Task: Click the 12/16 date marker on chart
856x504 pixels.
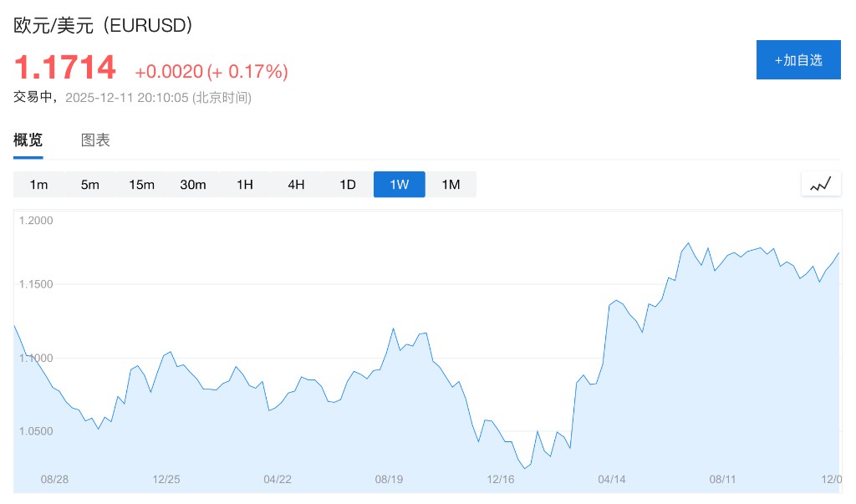Action: [x=501, y=480]
